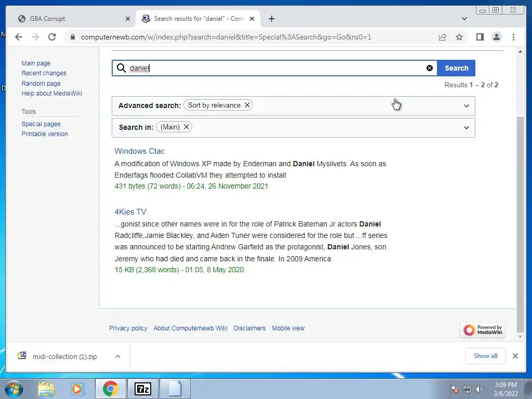
Task: Open download options caret for midi-collection
Action: (x=118, y=356)
